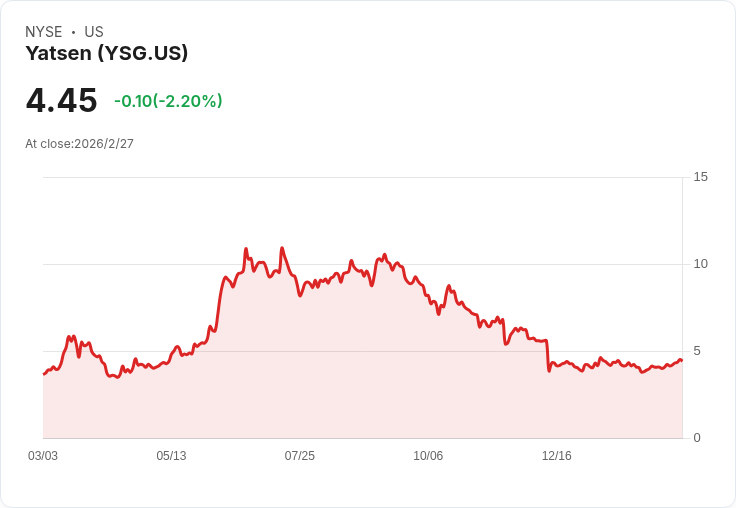Click the US market label
736x508 pixels.
pos(94,32)
